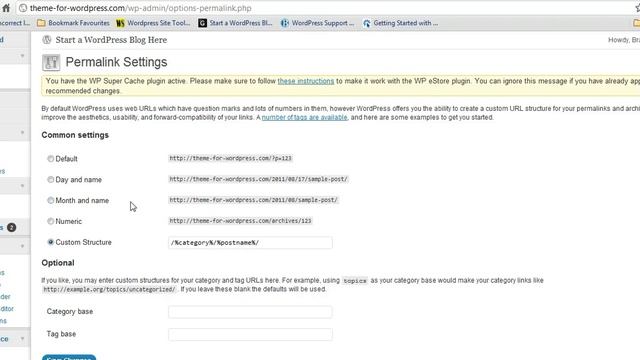Open 'number of tags are available' link
The height and width of the screenshot is (360, 640).
(x=304, y=118)
